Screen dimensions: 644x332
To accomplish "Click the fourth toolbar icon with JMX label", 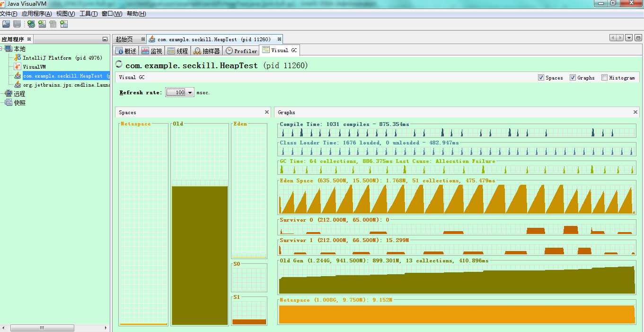I will pos(42,24).
